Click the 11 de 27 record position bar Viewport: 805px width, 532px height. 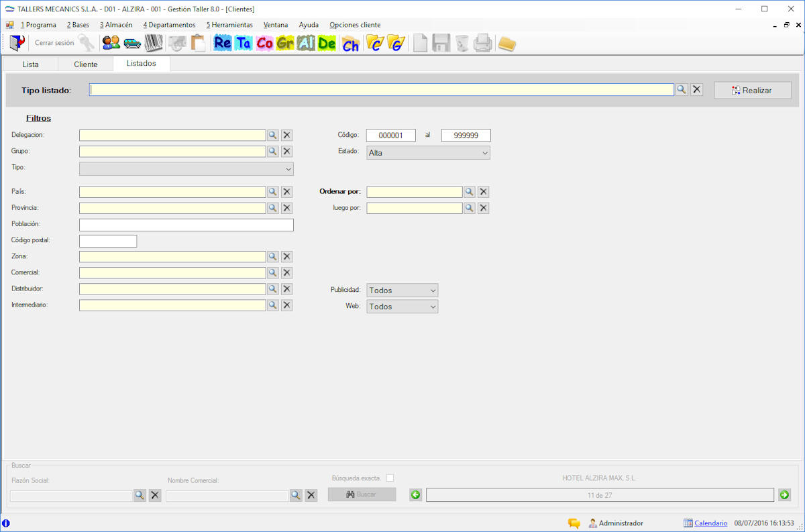click(600, 495)
